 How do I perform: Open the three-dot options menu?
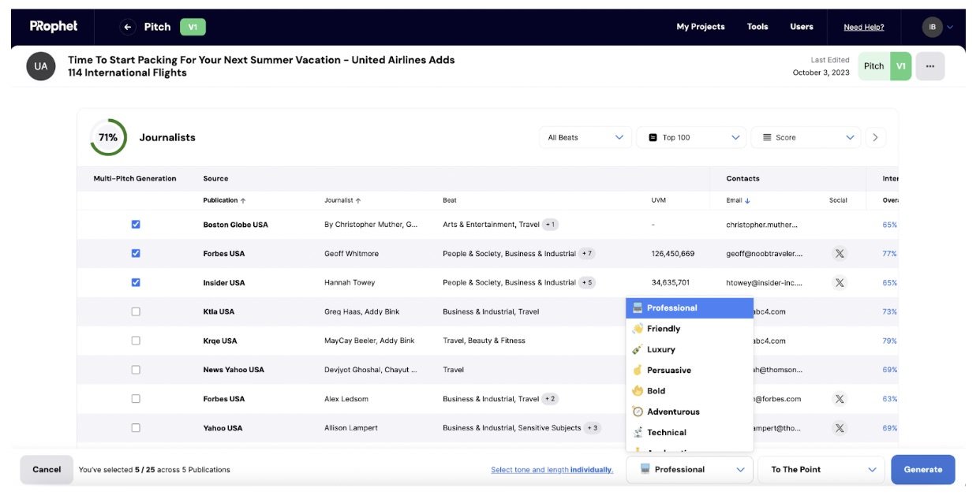(x=930, y=66)
